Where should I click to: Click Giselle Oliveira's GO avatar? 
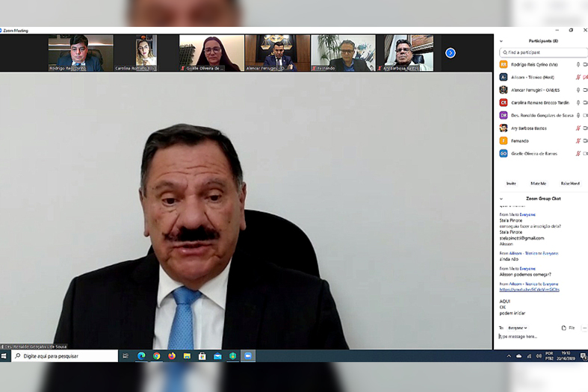[x=504, y=154]
